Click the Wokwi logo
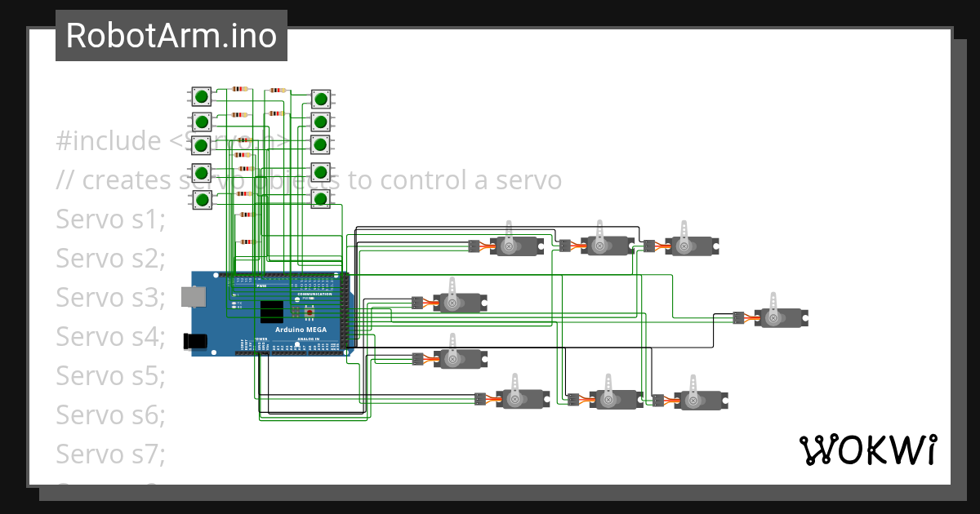This screenshot has height=514, width=980. coord(870,448)
